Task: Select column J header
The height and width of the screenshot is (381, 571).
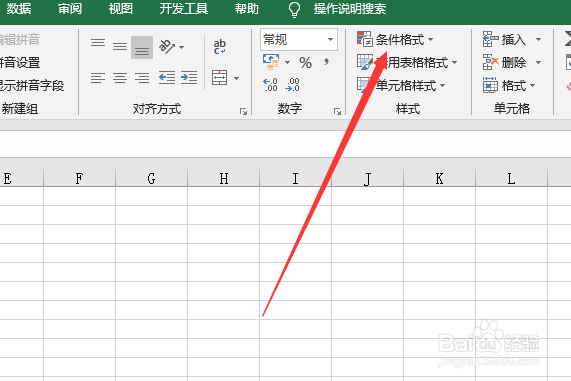Action: 367,178
